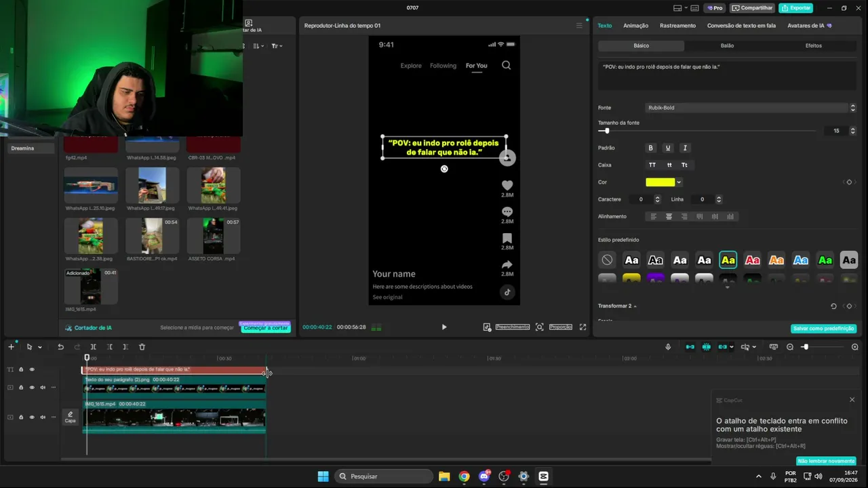Undo the last edit
This screenshot has height=488, width=868.
60,347
